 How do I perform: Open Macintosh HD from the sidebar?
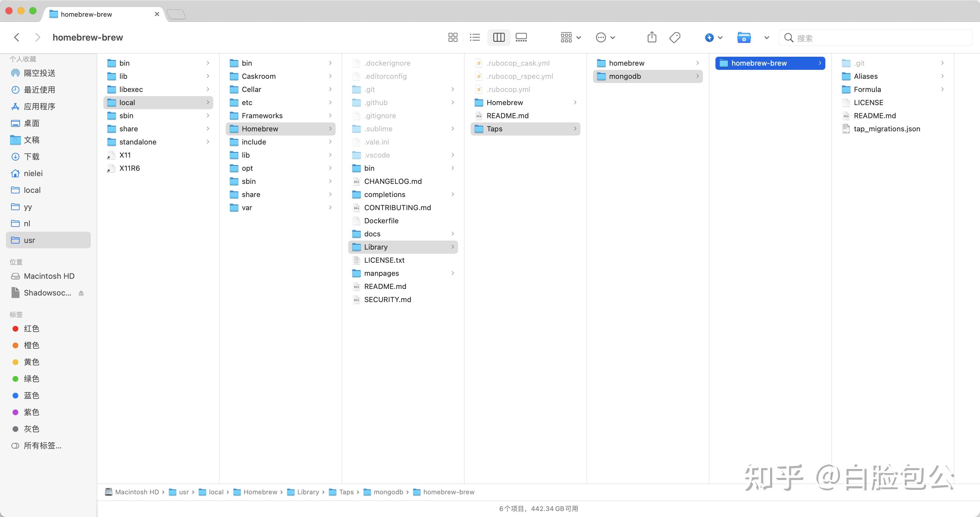49,276
